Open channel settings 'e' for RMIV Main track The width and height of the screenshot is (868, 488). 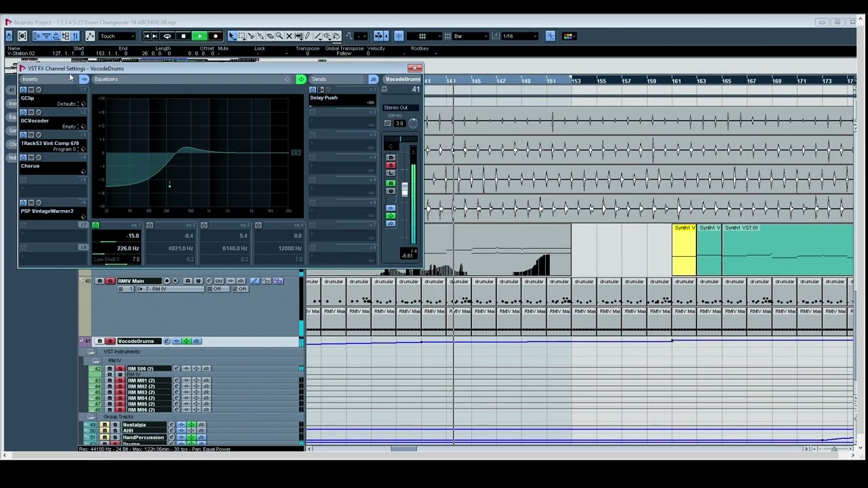tap(209, 281)
